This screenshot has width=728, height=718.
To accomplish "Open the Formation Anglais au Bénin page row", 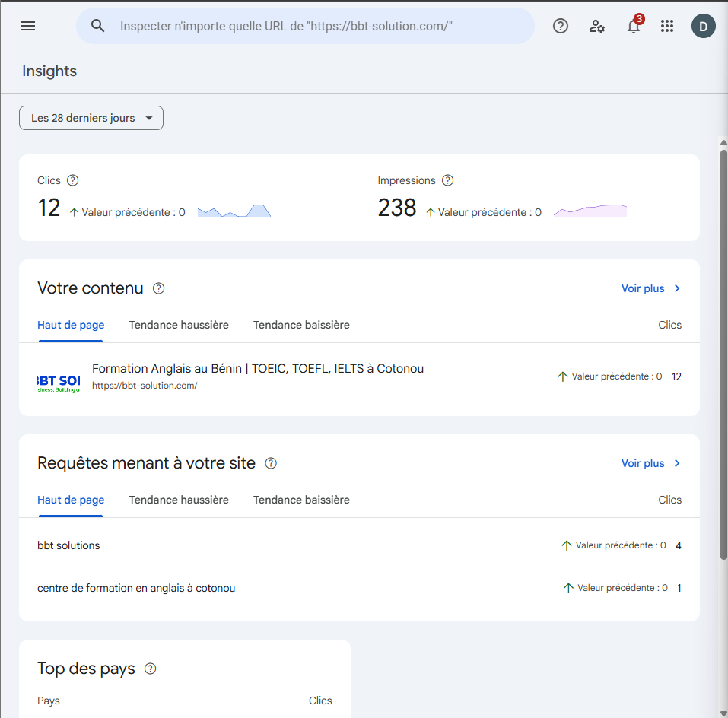I will coord(359,377).
